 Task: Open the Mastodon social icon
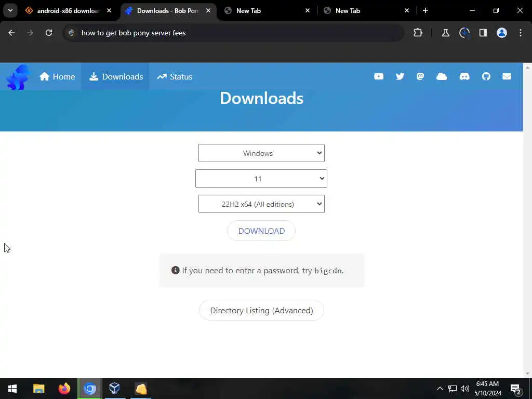pos(420,77)
